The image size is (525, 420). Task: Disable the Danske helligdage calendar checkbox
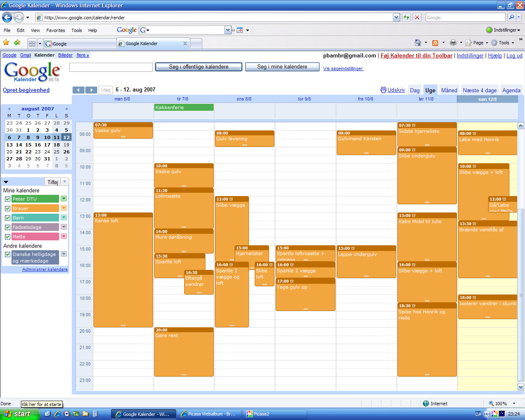(x=7, y=254)
